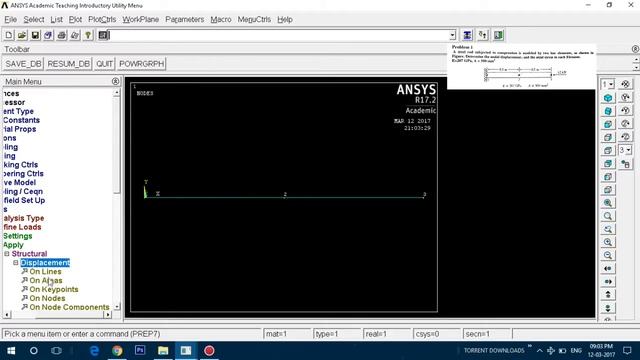The image size is (640, 360).
Task: Click the Fit View magnifier icon
Action: click(608, 203)
